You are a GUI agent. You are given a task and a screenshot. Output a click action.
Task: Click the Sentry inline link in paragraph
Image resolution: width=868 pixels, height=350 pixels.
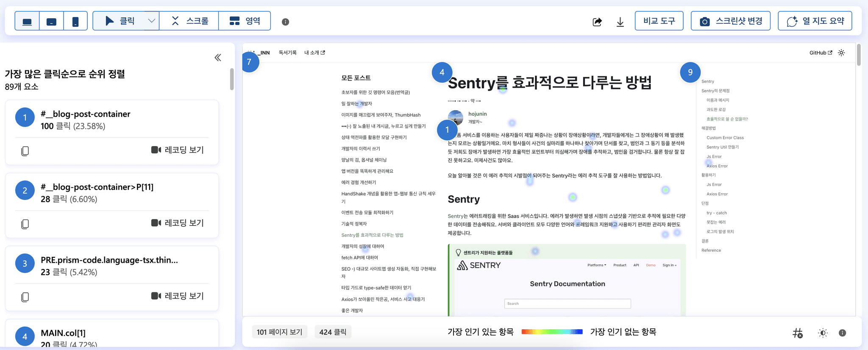[x=456, y=216]
